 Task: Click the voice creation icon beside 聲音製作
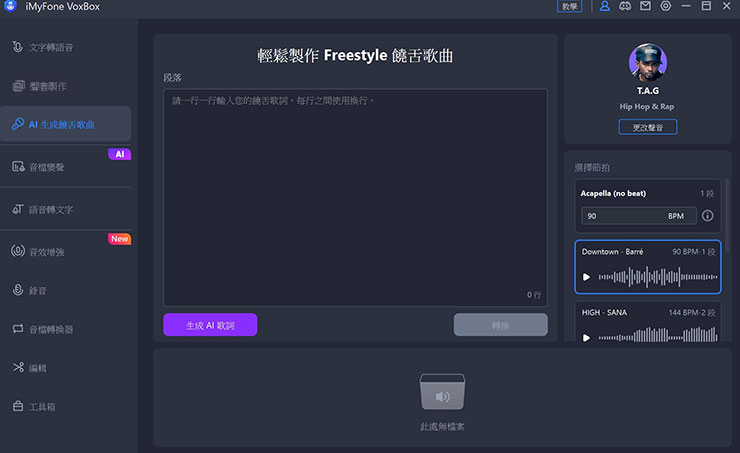pos(18,86)
